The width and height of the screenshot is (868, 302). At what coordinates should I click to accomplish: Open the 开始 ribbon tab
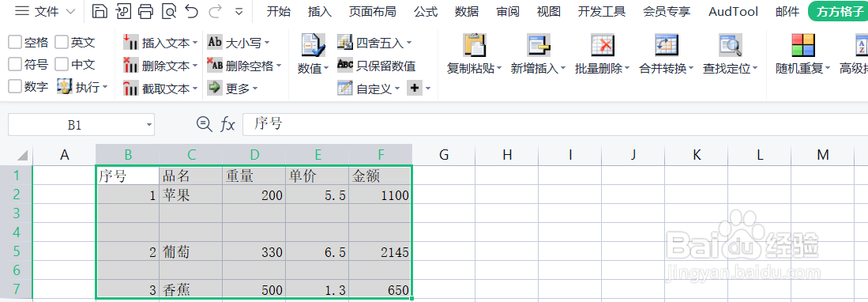[x=279, y=11]
